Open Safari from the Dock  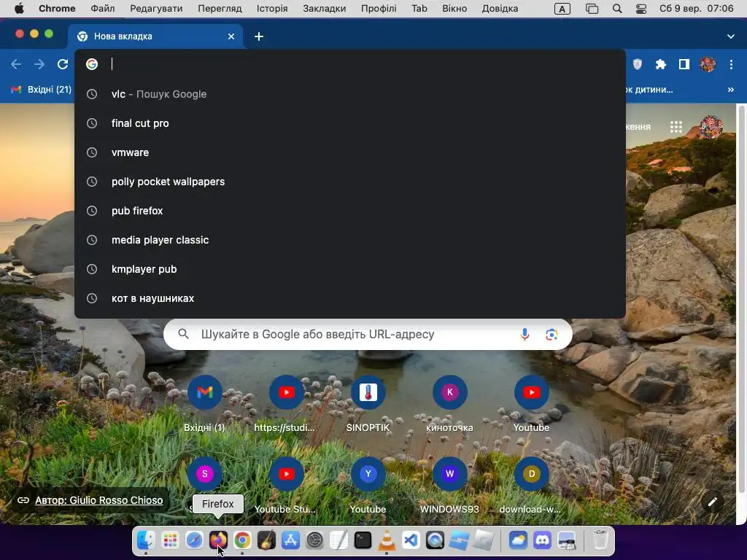tap(194, 540)
